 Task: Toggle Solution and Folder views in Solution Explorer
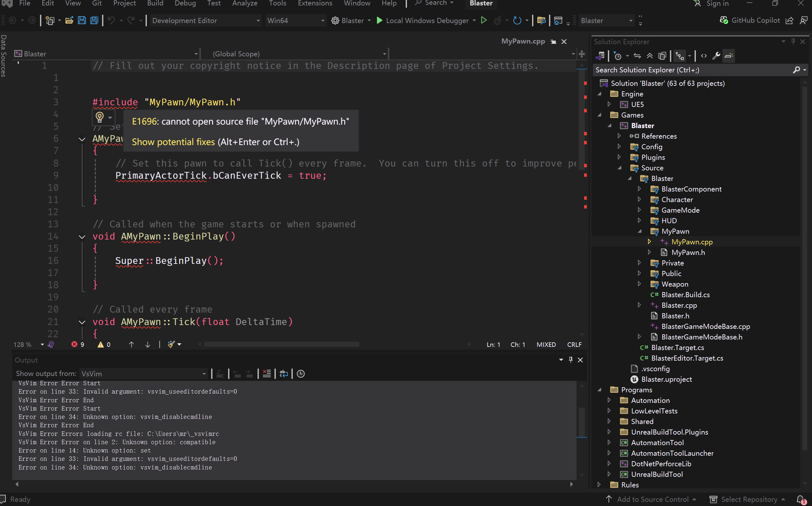[x=600, y=56]
